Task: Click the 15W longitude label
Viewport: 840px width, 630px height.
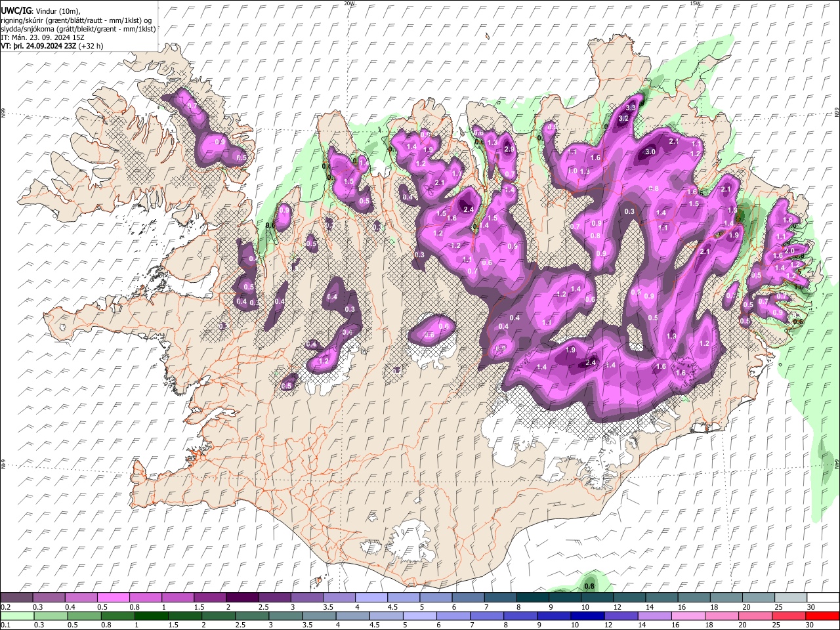Action: coord(695,3)
